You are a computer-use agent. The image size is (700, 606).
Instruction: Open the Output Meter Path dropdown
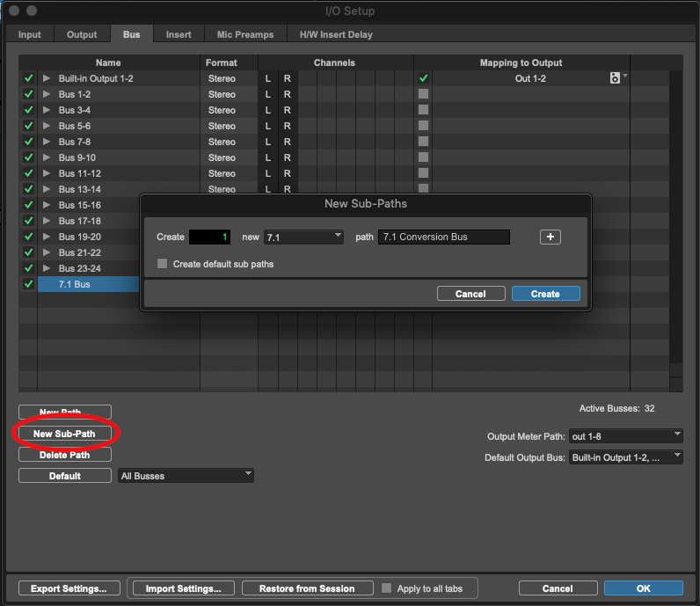[625, 436]
